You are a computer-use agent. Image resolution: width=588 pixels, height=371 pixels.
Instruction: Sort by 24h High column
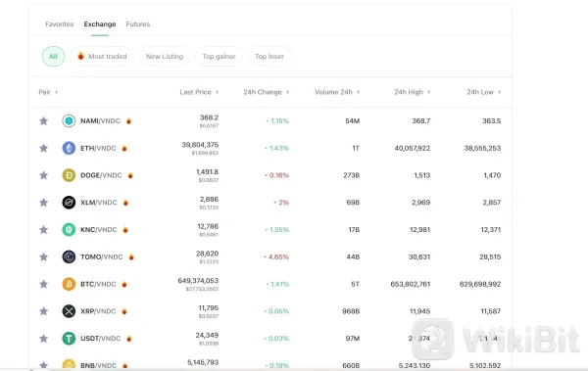[x=412, y=92]
